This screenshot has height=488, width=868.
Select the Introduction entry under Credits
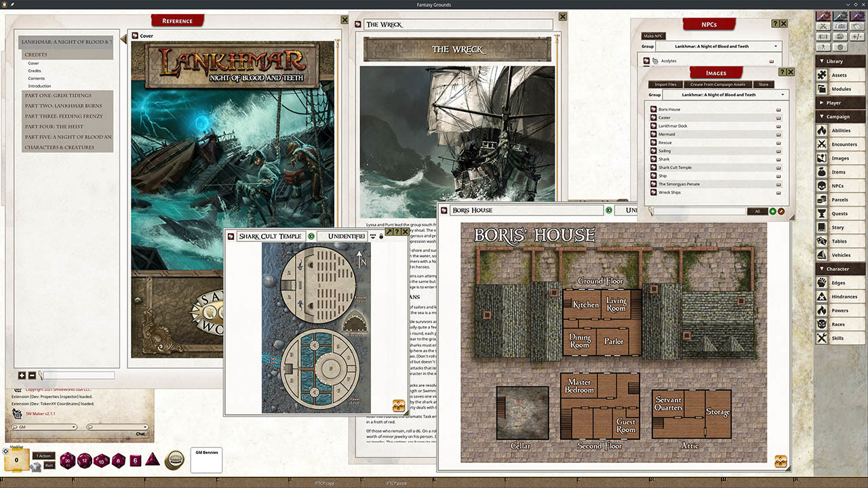38,85
